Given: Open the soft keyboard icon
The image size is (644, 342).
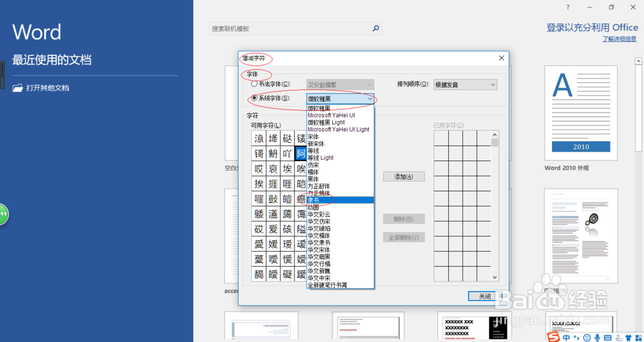Looking at the screenshot, I should tap(607, 337).
